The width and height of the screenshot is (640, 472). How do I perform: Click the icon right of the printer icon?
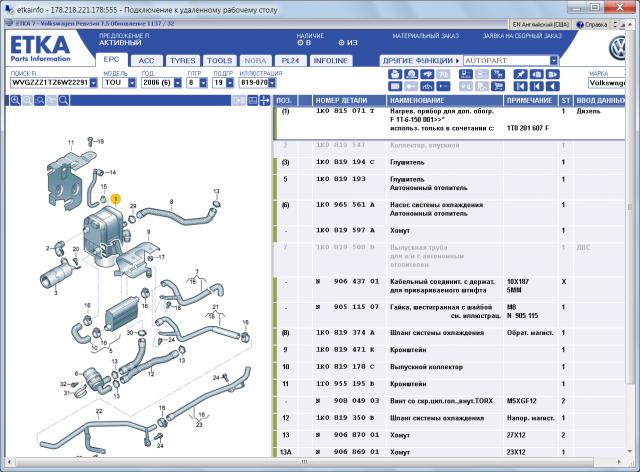[411, 74]
